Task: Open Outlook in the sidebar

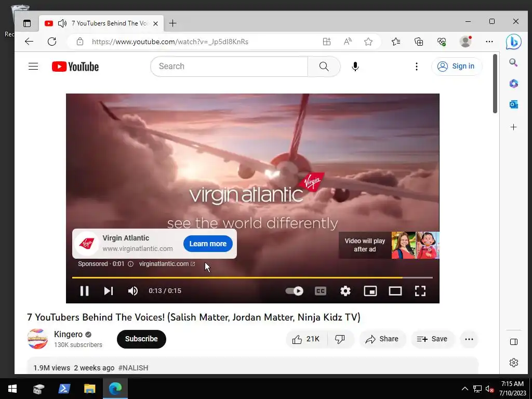Action: pyautogui.click(x=513, y=104)
